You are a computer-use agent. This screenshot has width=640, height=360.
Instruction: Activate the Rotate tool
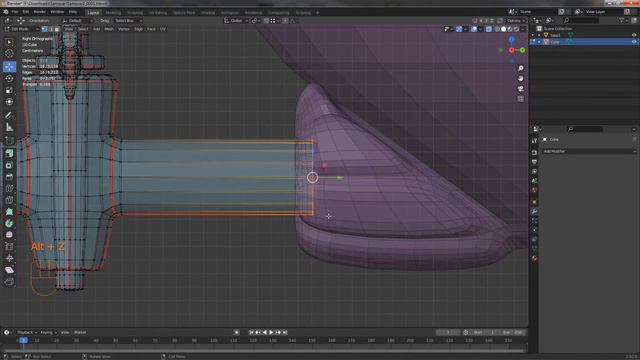click(9, 78)
